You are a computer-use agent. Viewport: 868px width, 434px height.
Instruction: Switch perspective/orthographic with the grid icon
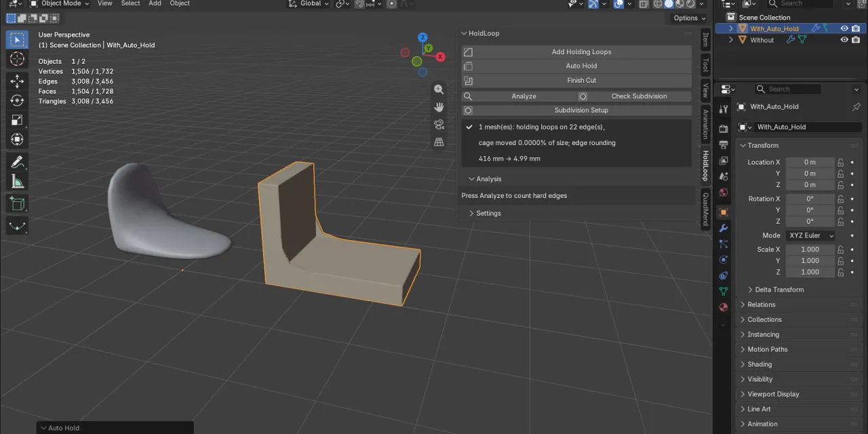(x=439, y=142)
